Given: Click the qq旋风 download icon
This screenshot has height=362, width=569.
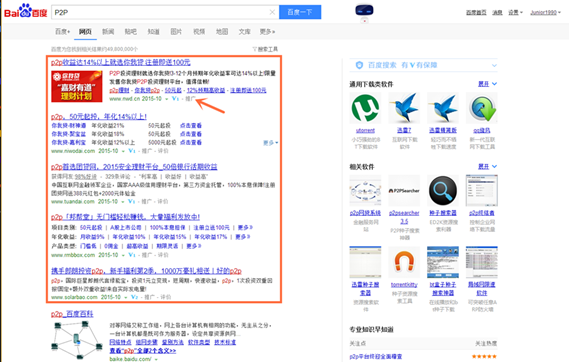Looking at the screenshot, I should click(482, 108).
